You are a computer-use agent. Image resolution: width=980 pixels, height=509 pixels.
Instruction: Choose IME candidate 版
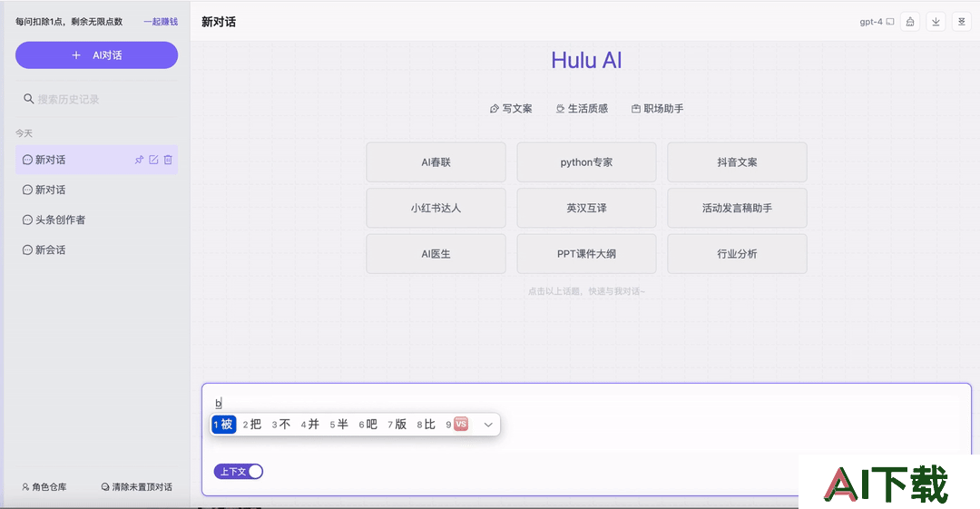397,425
